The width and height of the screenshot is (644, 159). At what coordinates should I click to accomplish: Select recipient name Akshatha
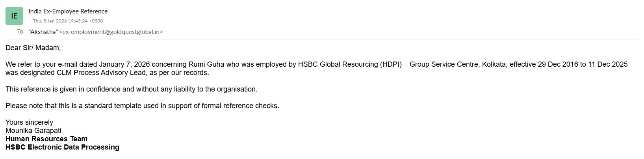(43, 32)
